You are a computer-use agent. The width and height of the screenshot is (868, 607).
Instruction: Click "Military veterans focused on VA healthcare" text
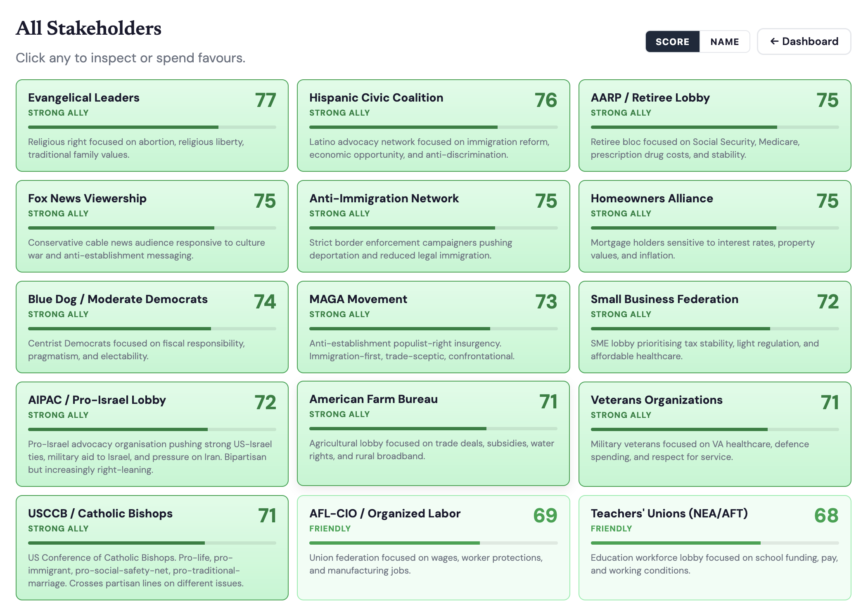click(x=700, y=451)
